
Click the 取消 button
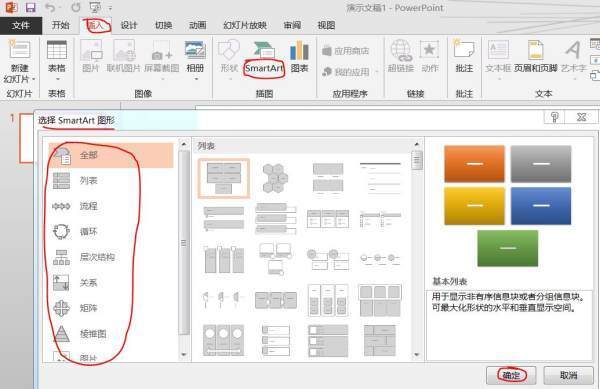pos(568,375)
